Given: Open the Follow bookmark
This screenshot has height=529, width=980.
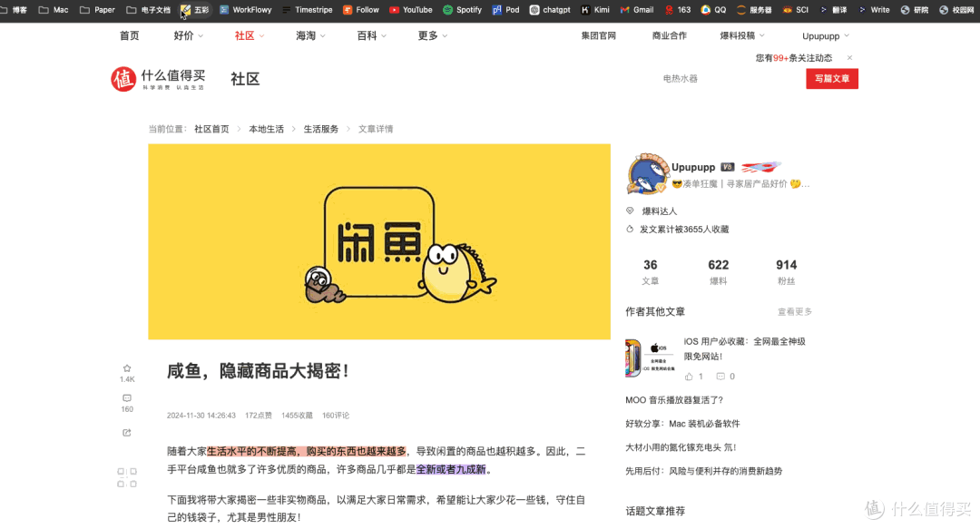Looking at the screenshot, I should (360, 10).
